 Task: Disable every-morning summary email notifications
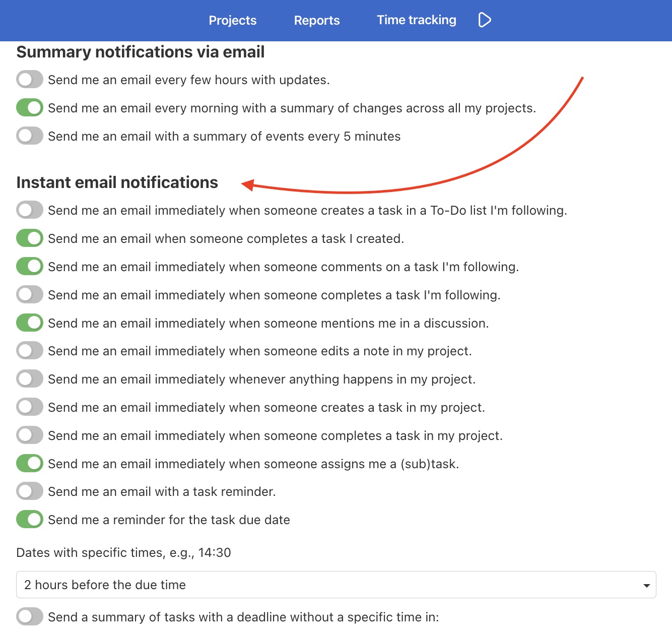tap(29, 107)
